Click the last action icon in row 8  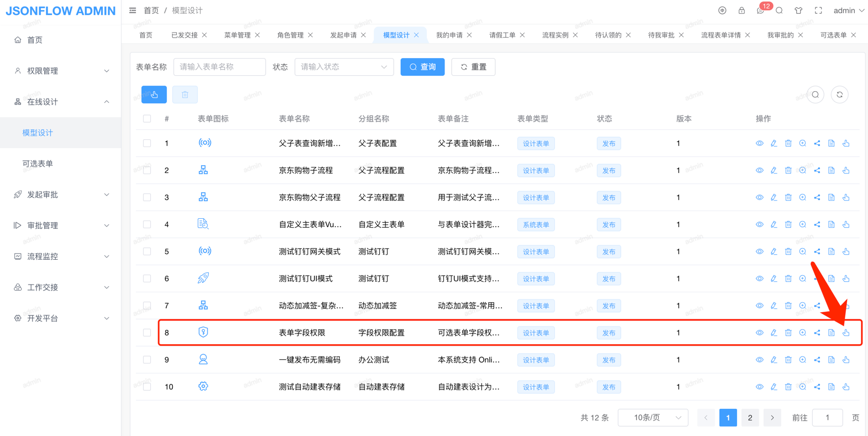[845, 333]
